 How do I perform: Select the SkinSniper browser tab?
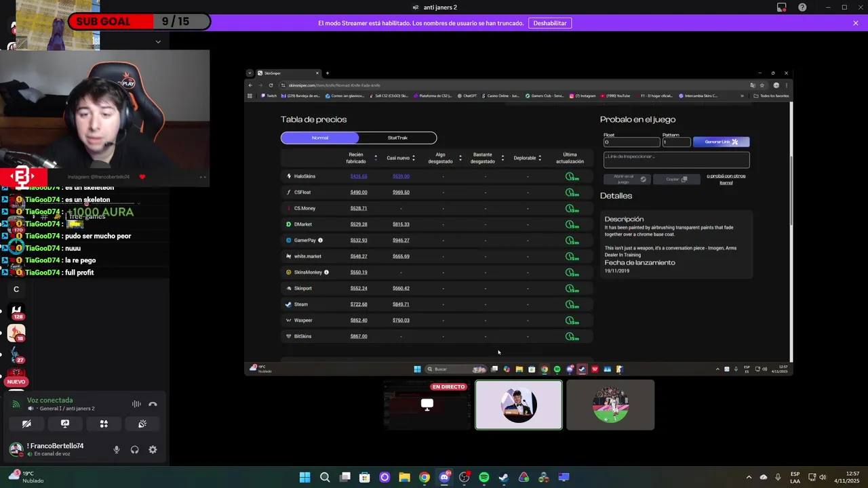click(x=288, y=73)
